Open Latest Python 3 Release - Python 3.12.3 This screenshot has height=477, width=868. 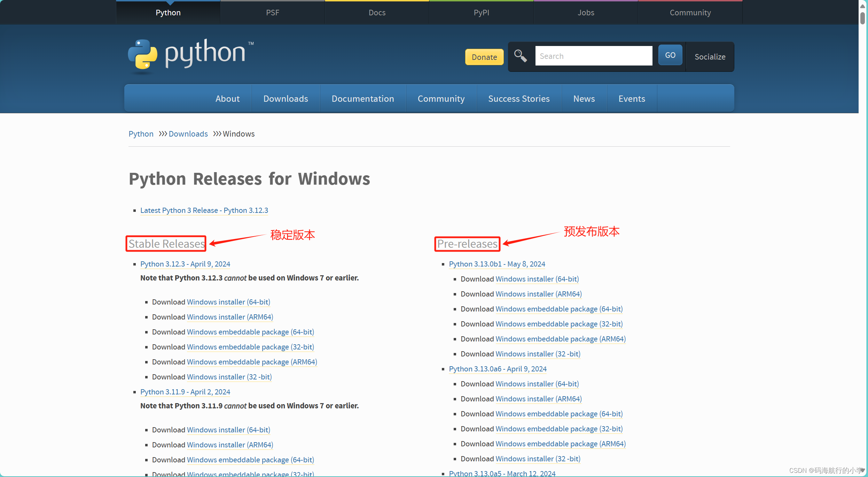(x=204, y=210)
